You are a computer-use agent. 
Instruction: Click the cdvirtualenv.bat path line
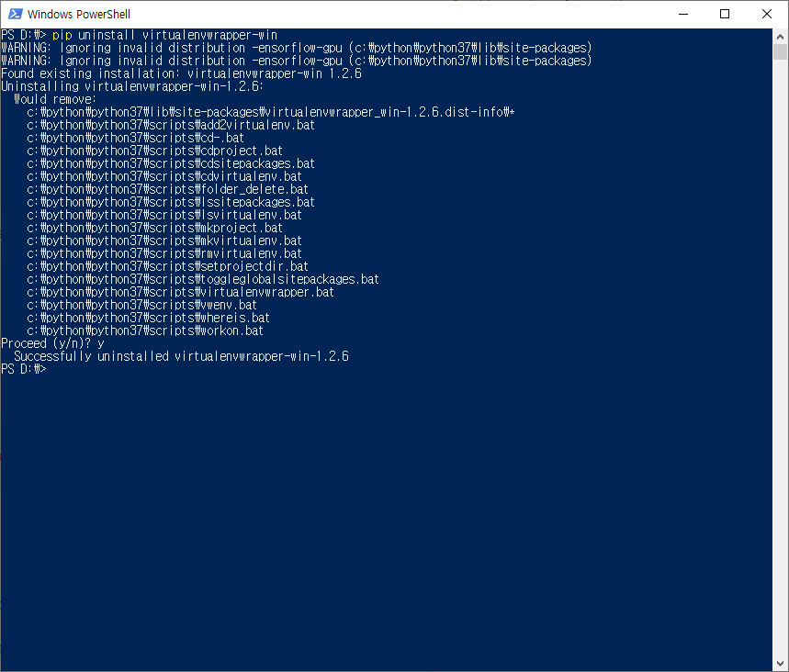click(x=164, y=176)
